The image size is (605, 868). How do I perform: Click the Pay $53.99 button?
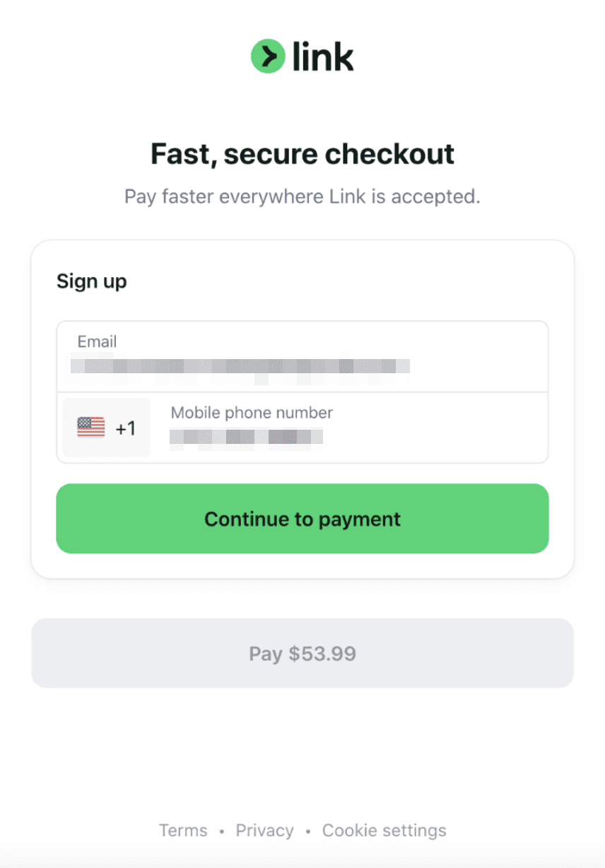302,653
